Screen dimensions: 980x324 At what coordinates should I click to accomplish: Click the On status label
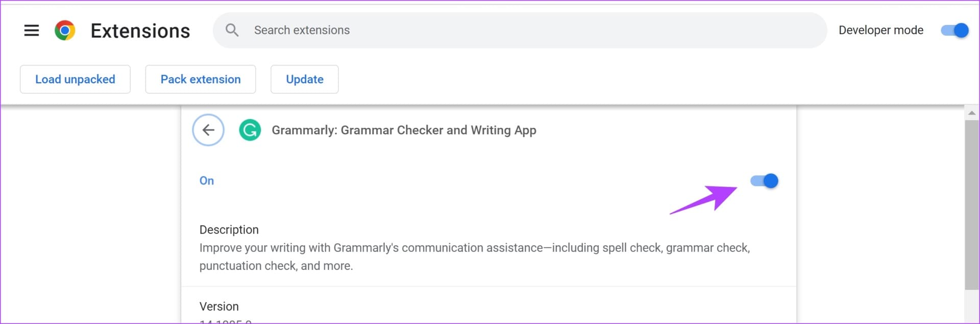[207, 181]
